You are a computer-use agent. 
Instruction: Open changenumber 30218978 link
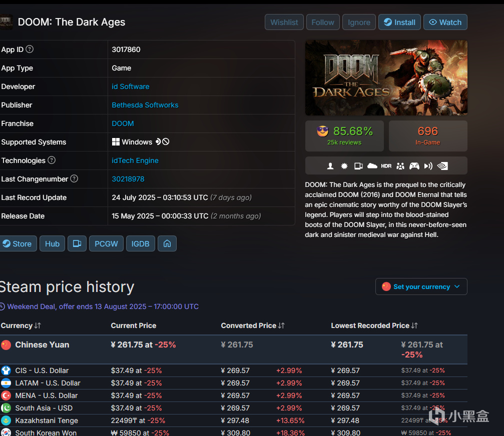point(128,179)
